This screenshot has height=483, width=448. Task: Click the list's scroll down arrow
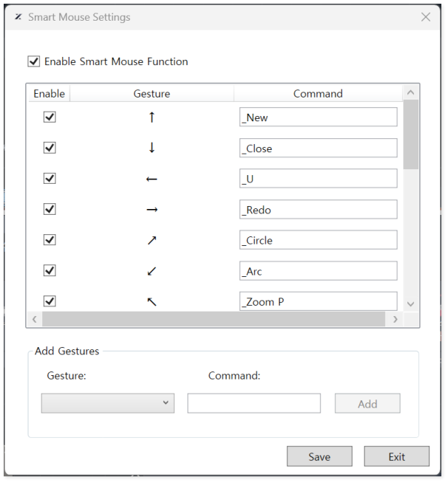click(x=410, y=304)
